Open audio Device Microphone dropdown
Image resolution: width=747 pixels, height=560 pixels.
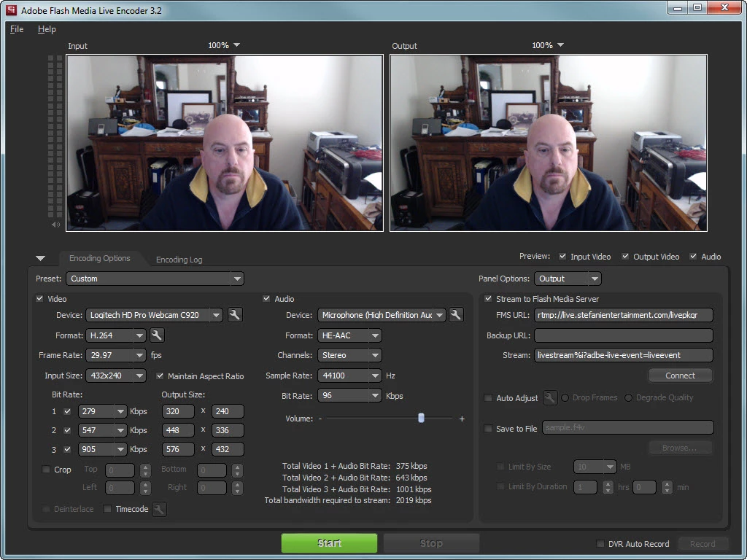click(x=382, y=315)
